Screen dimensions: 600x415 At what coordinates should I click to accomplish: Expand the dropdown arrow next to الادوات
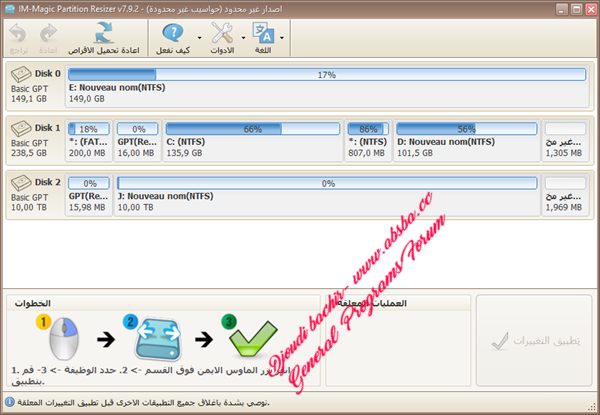(x=243, y=38)
